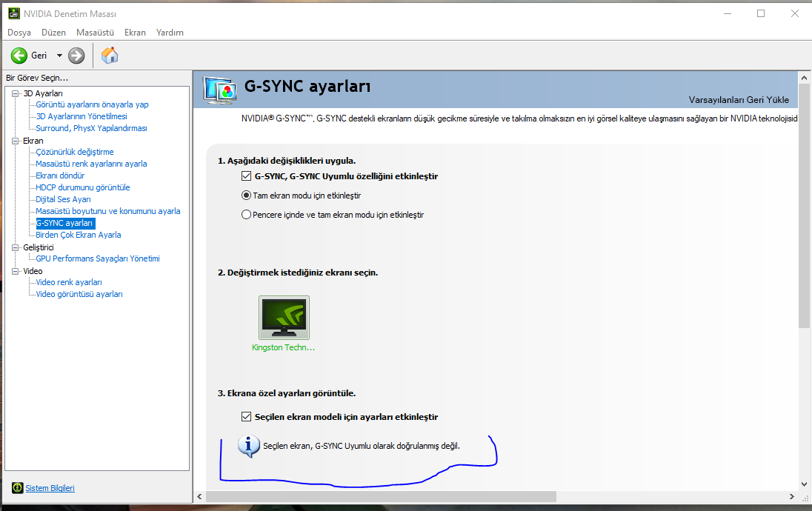The height and width of the screenshot is (511, 812).
Task: Click the horizontal scrollbar thumb
Action: (381, 496)
